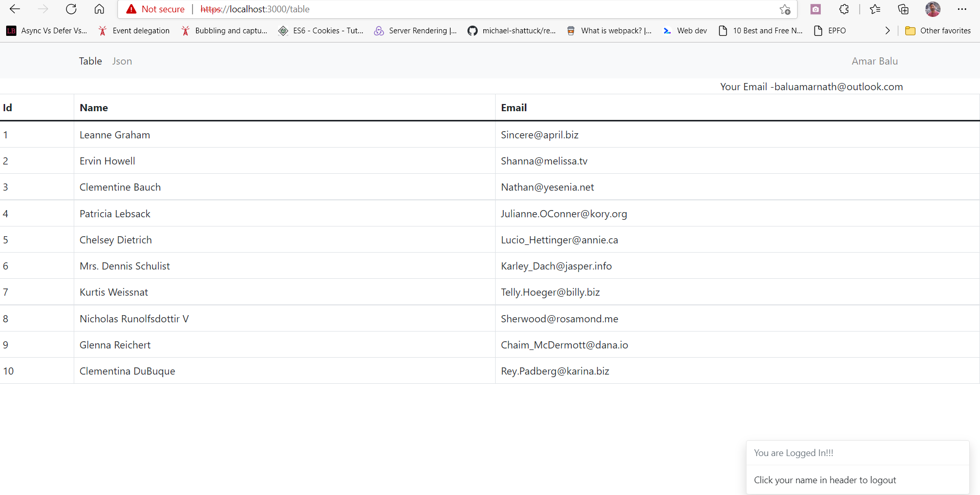The height and width of the screenshot is (495, 980).
Task: Click Amar Balu to log out
Action: click(874, 61)
